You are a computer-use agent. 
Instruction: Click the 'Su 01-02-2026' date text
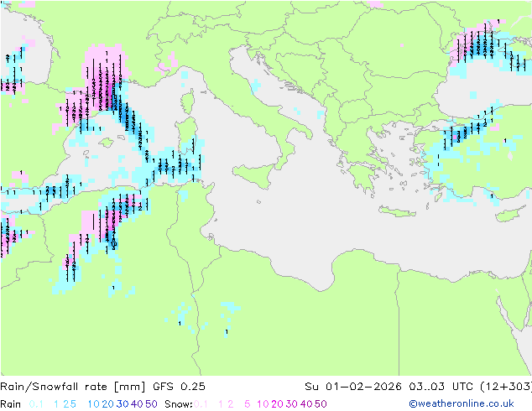click(353, 387)
